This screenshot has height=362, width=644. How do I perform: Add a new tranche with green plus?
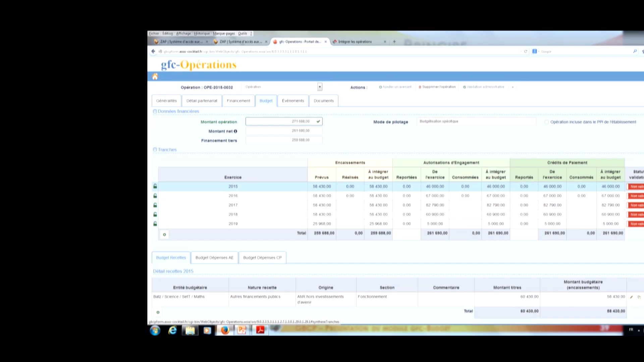164,234
